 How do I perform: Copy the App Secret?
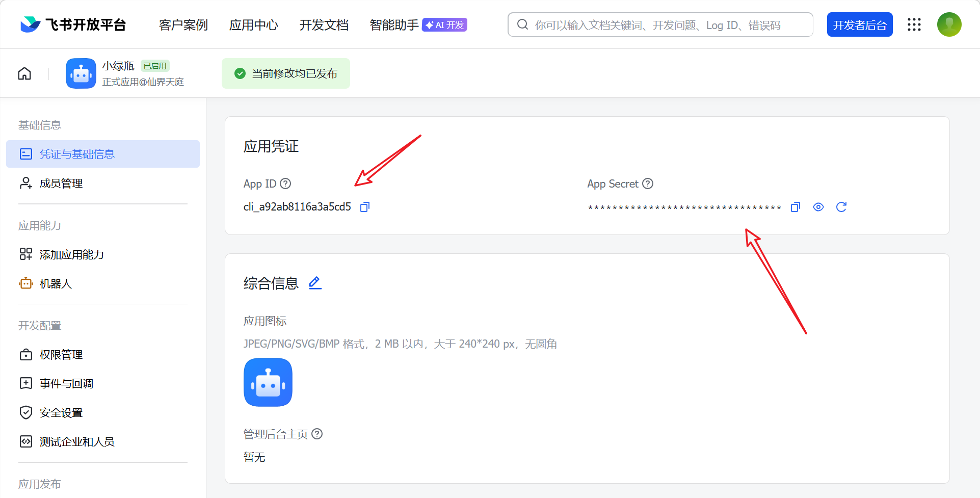794,207
